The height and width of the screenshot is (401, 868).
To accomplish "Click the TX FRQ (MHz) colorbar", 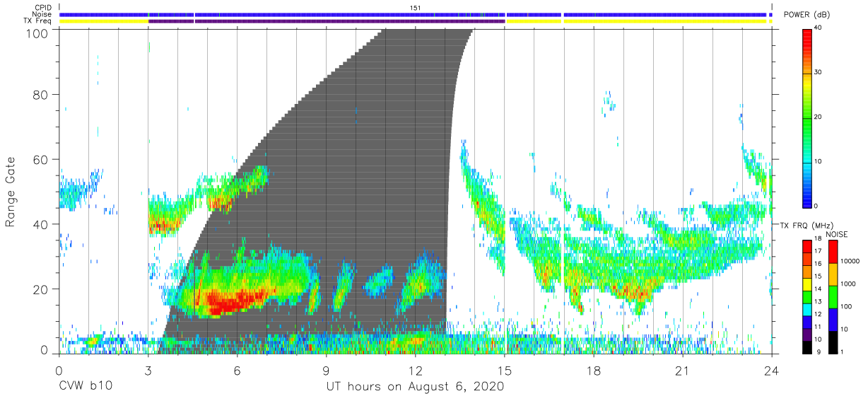I will (x=807, y=296).
